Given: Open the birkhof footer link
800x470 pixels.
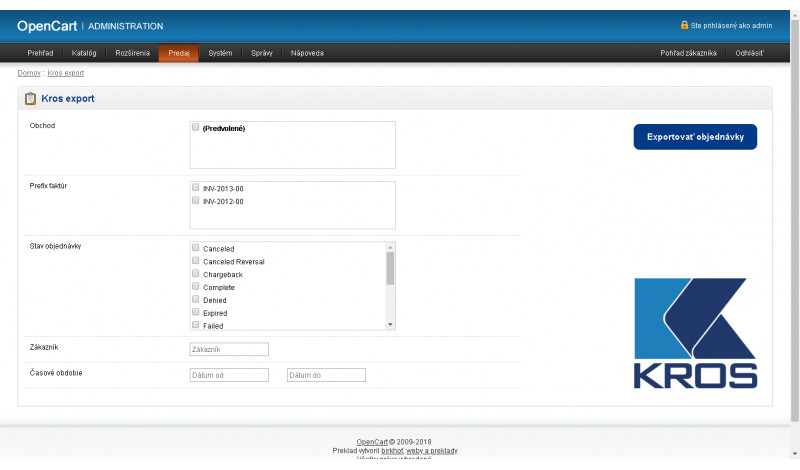Looking at the screenshot, I should click(x=392, y=451).
